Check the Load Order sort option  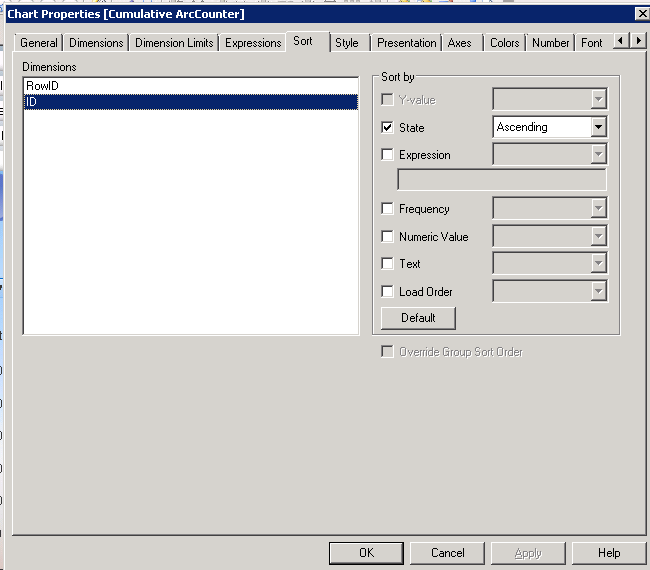pyautogui.click(x=387, y=291)
